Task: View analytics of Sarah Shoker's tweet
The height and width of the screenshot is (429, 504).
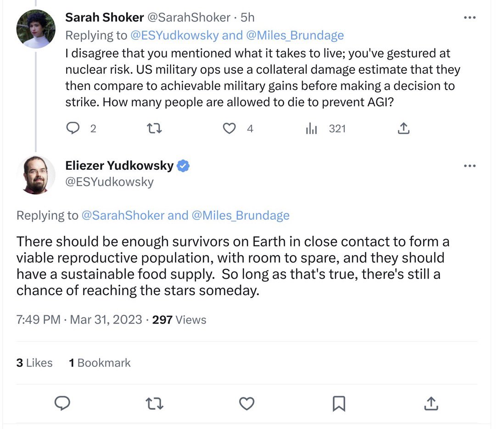Action: coord(312,129)
